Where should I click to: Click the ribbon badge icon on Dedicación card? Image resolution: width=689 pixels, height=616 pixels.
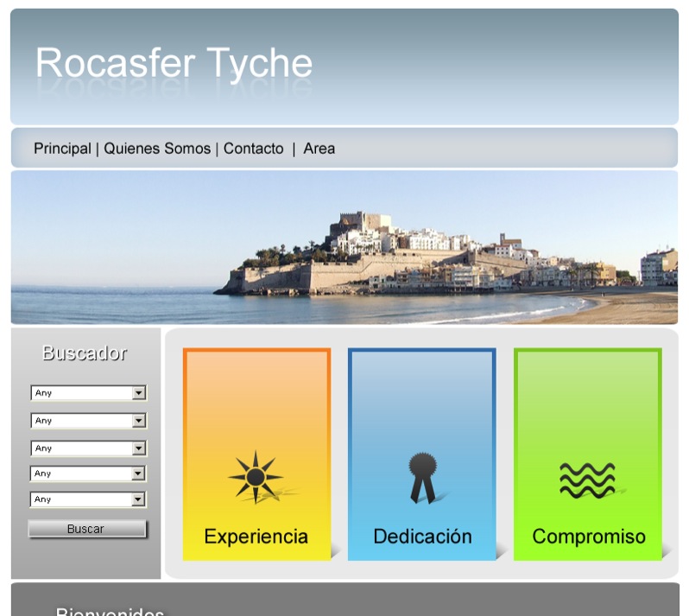[x=422, y=477]
